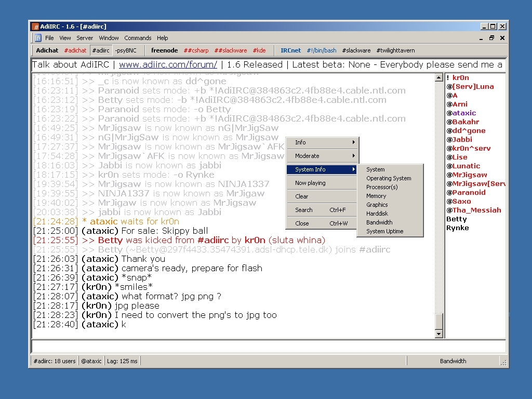Expand the Info submenu
Screen dimensions: 532x399
click(x=323, y=142)
